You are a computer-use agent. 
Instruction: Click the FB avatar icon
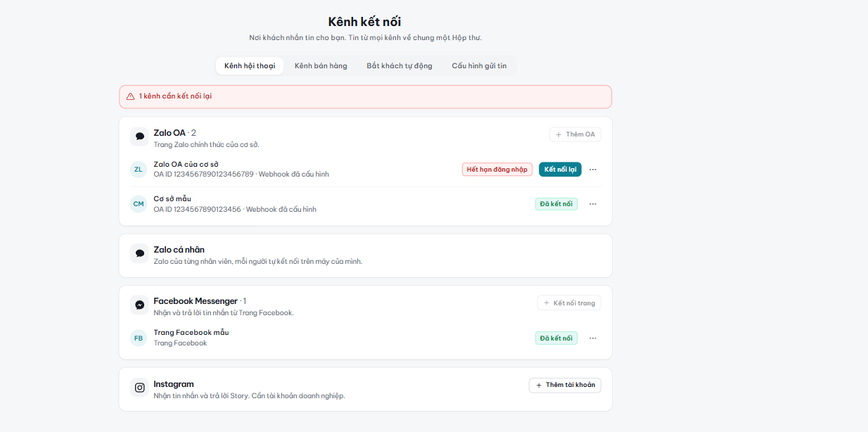(x=139, y=338)
